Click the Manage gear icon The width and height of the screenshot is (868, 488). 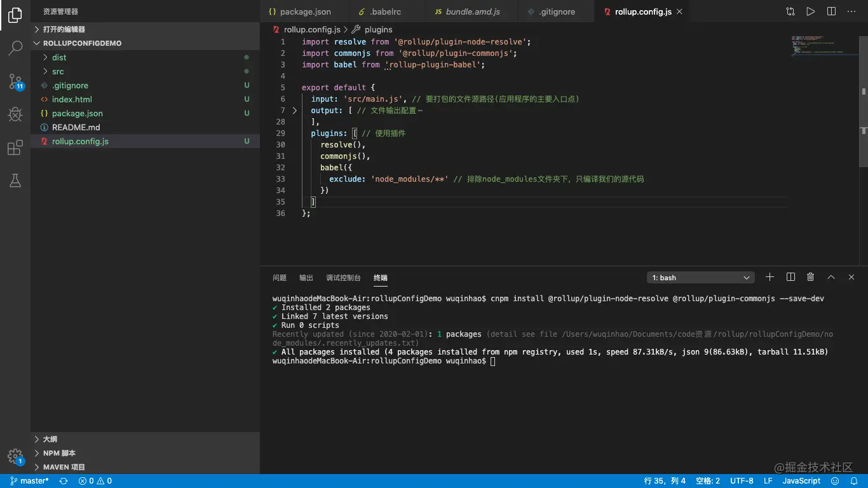(15, 456)
